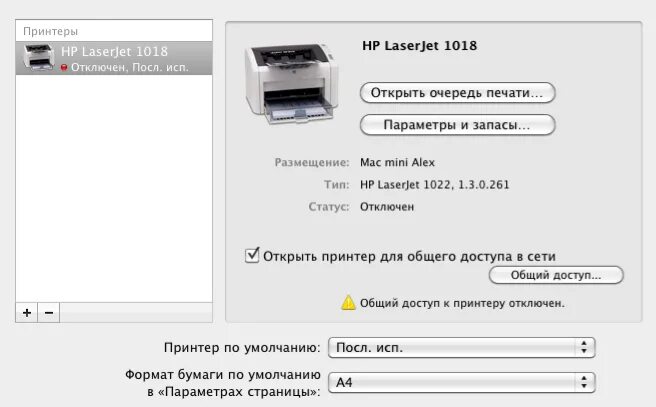
Task: Click the red offline status dot
Action: [64, 67]
